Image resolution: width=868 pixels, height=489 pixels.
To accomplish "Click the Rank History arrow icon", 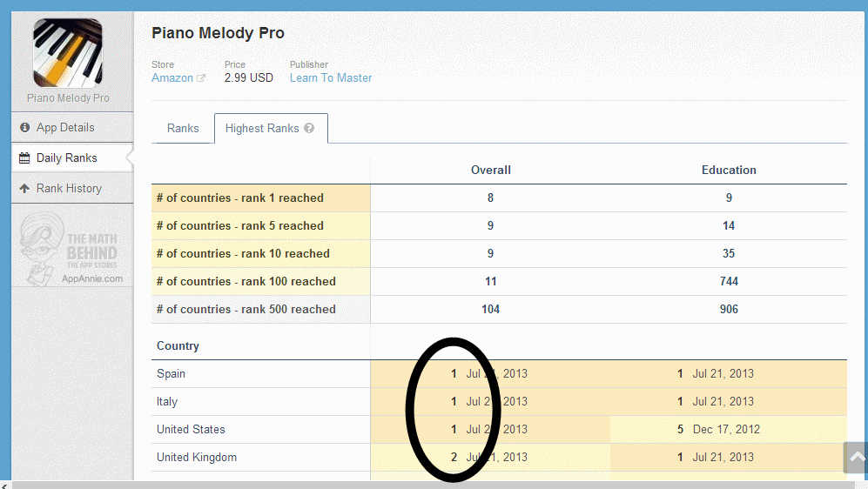I will point(25,189).
